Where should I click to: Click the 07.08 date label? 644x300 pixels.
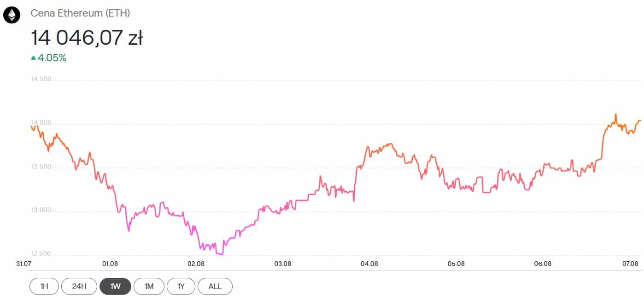coord(630,264)
